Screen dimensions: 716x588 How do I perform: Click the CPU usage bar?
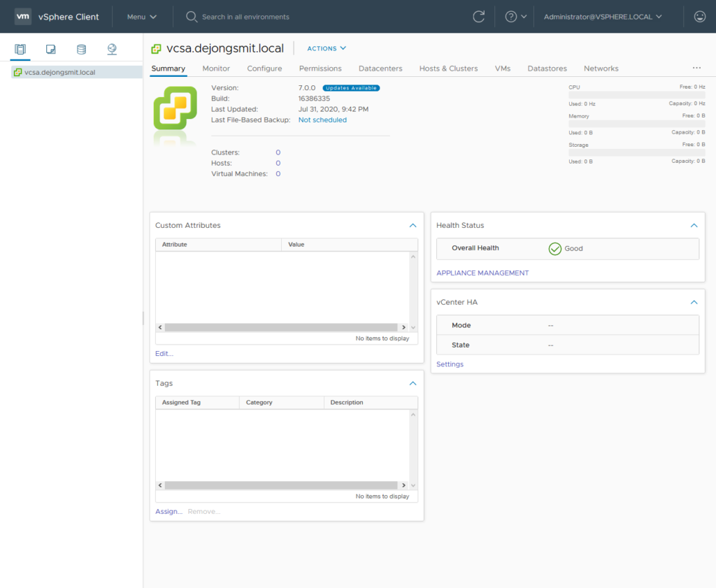click(636, 95)
